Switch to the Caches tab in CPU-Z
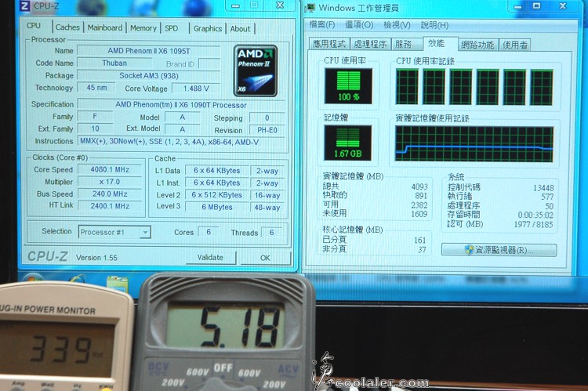Image resolution: width=588 pixels, height=391 pixels. click(67, 27)
